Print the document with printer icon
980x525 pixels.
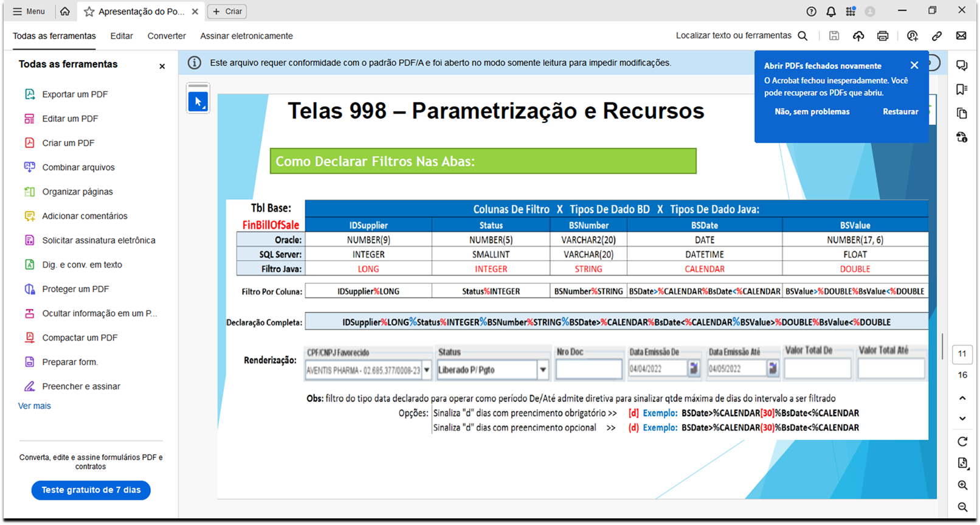click(883, 36)
